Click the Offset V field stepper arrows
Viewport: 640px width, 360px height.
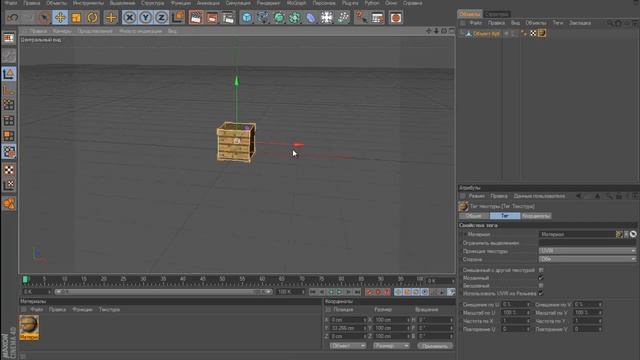(x=600, y=304)
